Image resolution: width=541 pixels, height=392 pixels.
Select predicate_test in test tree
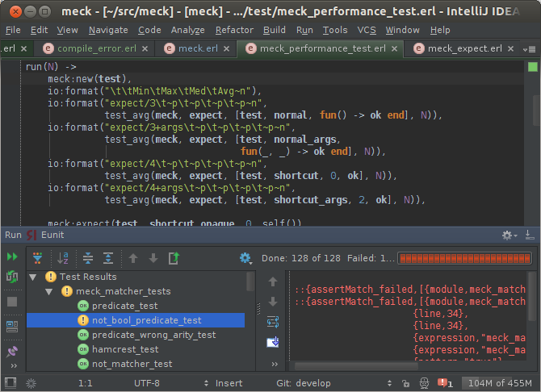pyautogui.click(x=124, y=306)
